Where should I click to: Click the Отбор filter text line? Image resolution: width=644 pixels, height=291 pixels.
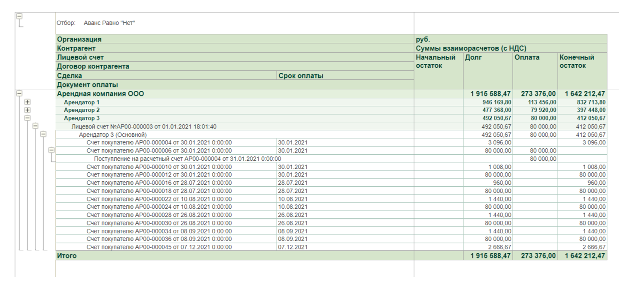[96, 23]
